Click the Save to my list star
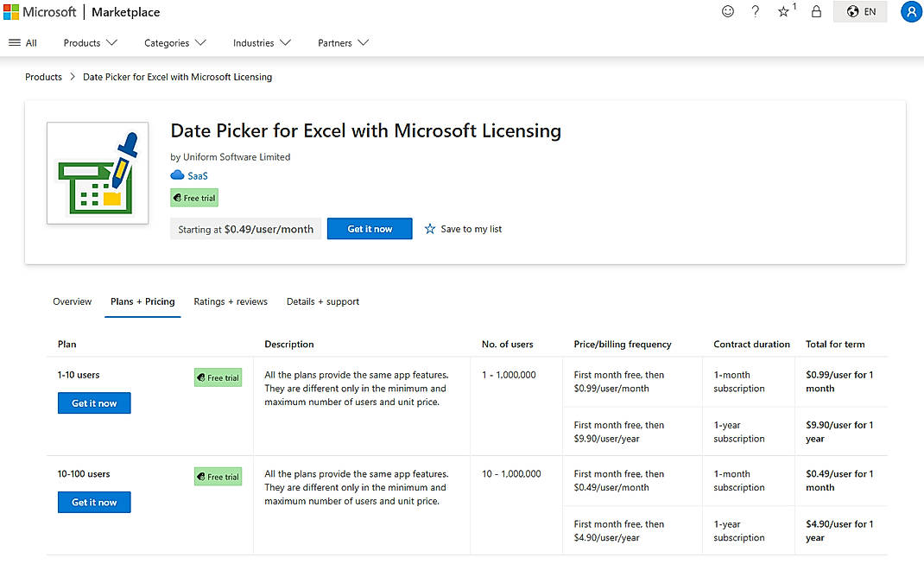The height and width of the screenshot is (564, 924). coord(430,229)
